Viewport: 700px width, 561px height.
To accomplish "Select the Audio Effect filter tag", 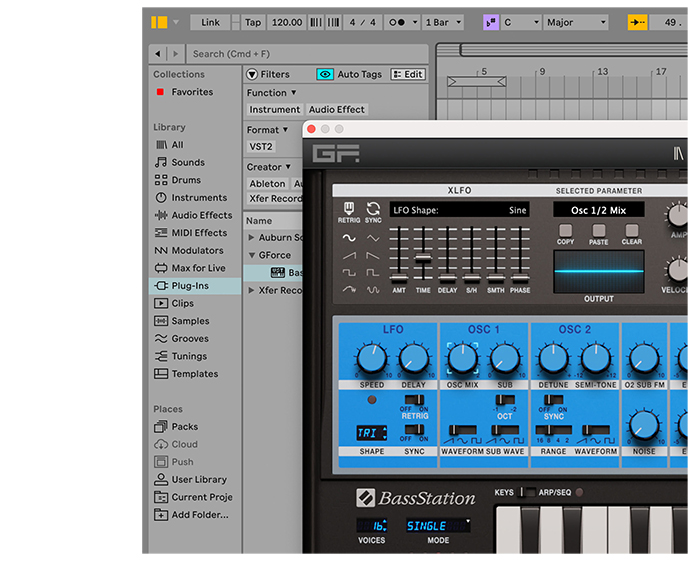I will click(337, 110).
